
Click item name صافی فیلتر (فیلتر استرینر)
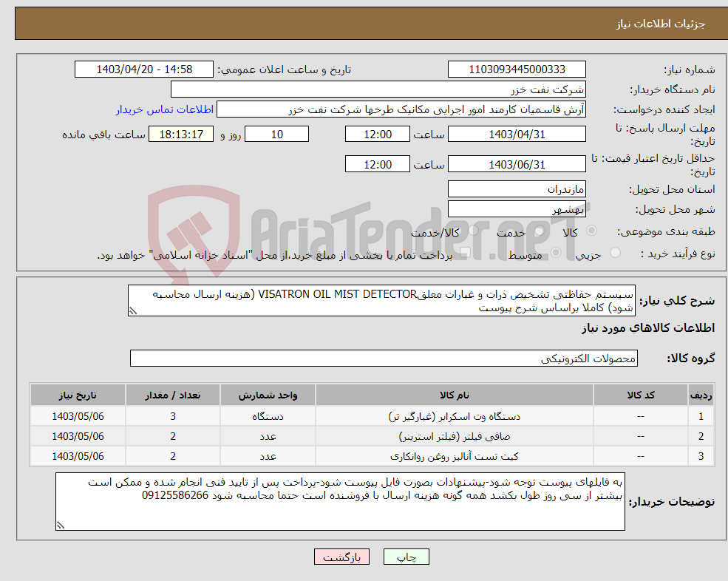pyautogui.click(x=454, y=437)
